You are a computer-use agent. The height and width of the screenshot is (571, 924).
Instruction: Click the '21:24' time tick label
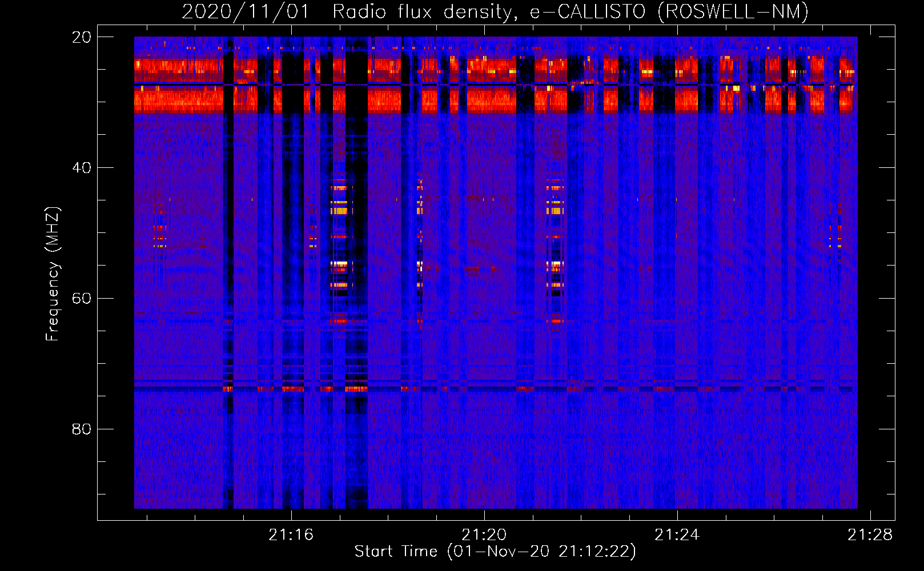coord(677,534)
